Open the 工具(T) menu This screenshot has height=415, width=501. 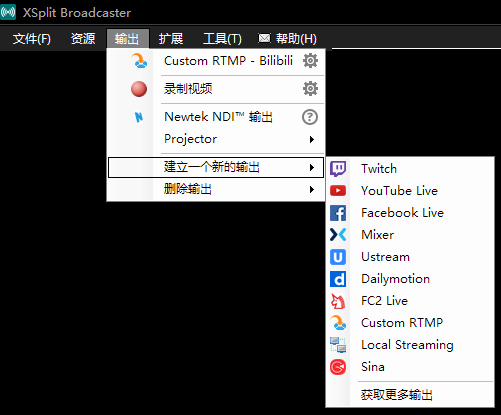coord(222,39)
